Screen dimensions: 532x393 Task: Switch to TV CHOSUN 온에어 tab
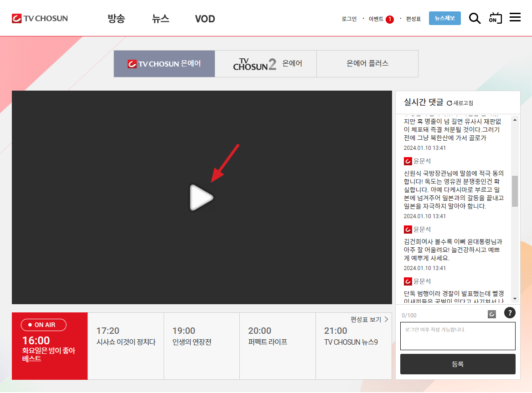point(164,64)
